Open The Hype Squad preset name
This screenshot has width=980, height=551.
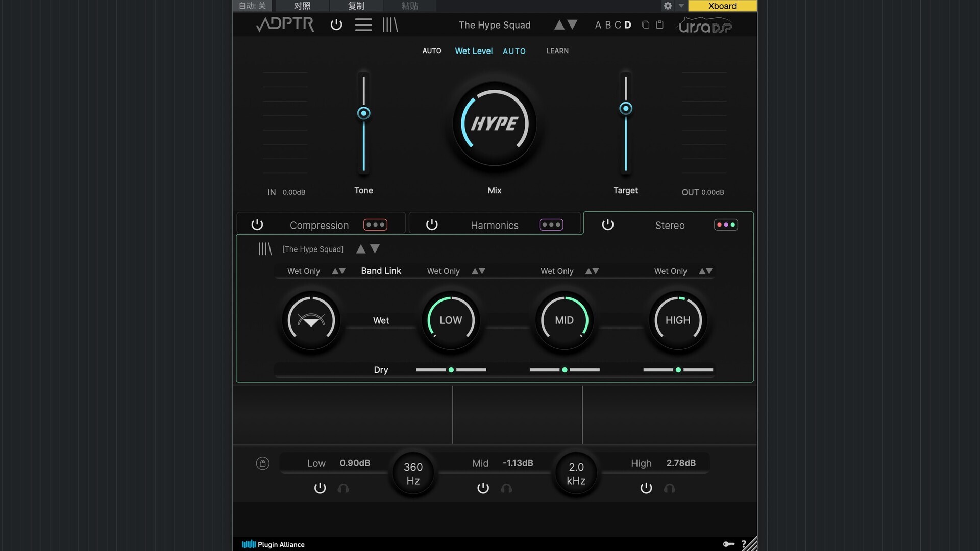pyautogui.click(x=495, y=25)
